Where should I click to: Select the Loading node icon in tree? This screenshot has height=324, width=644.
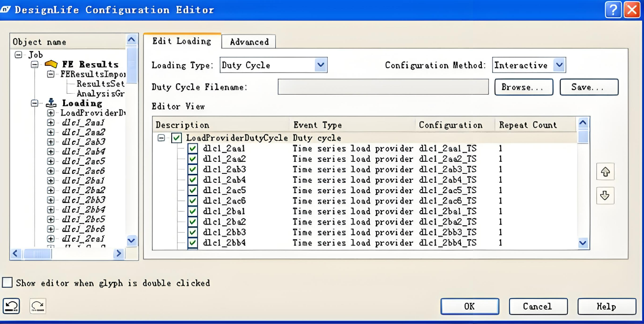click(51, 103)
